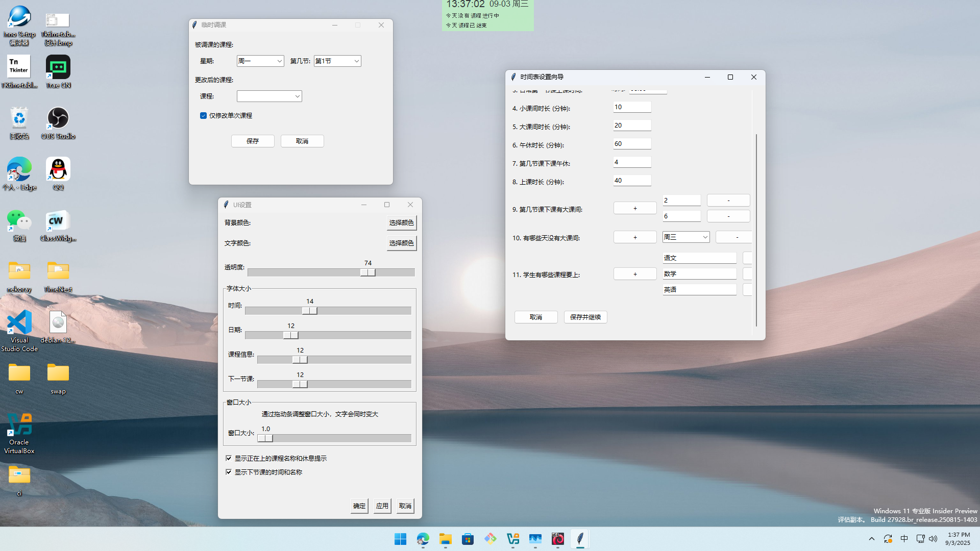Click 确定 in UI设置 window
This screenshot has width=980, height=551.
[x=359, y=506]
